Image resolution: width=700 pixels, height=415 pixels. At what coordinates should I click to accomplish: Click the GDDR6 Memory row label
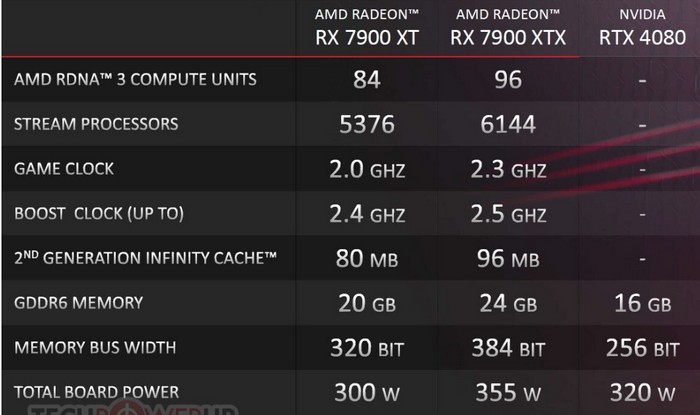(x=78, y=303)
